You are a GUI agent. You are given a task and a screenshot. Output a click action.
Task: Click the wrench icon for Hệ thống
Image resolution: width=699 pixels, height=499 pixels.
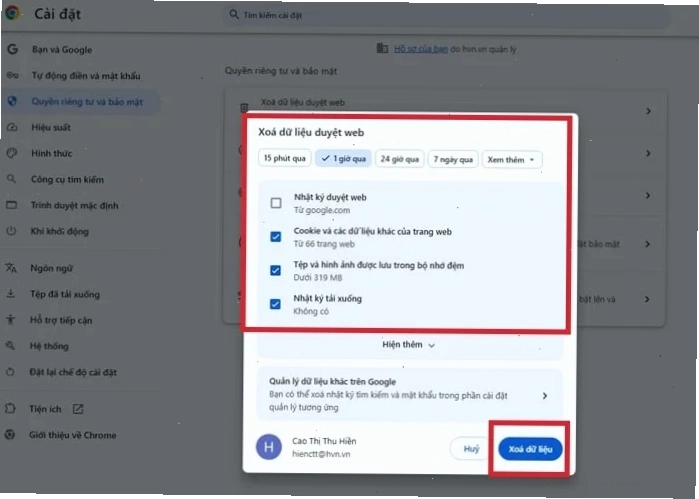click(10, 345)
